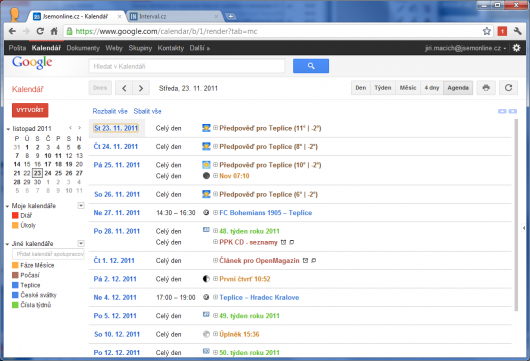This screenshot has height=361, width=530.
Task: Open Pošta in top navigation bar
Action: pos(17,48)
